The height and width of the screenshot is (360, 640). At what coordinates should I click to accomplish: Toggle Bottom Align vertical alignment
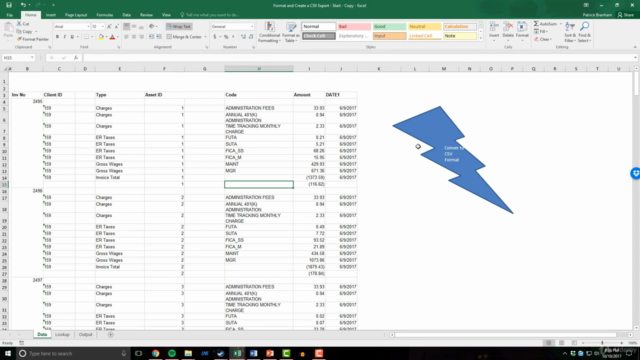[141, 27]
